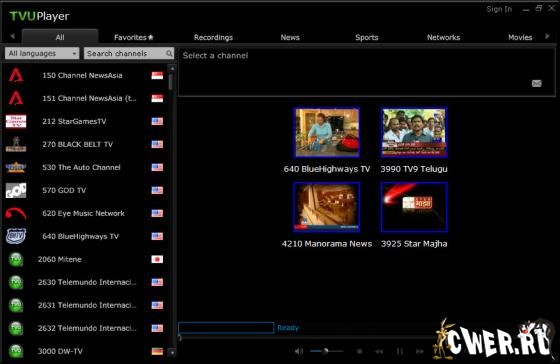Open the Recordings tab

click(213, 37)
